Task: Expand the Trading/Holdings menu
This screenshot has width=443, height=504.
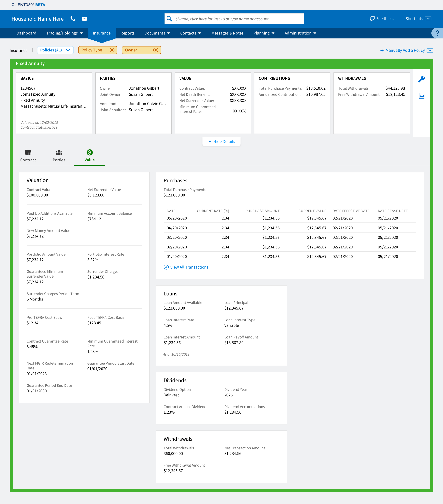Action: tap(64, 33)
